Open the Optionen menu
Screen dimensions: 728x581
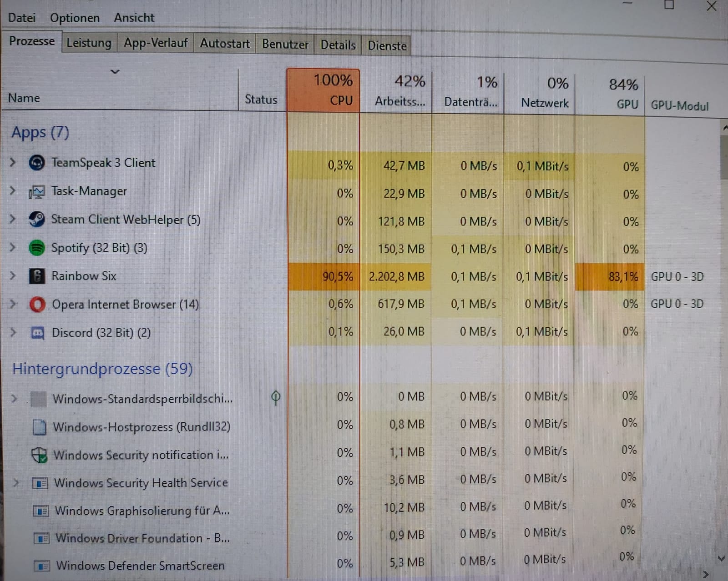point(75,18)
